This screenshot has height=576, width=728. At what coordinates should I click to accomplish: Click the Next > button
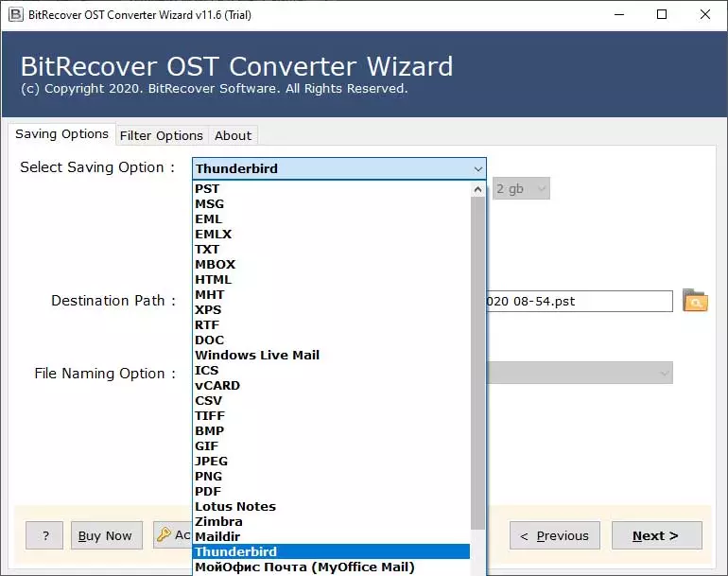tap(656, 535)
